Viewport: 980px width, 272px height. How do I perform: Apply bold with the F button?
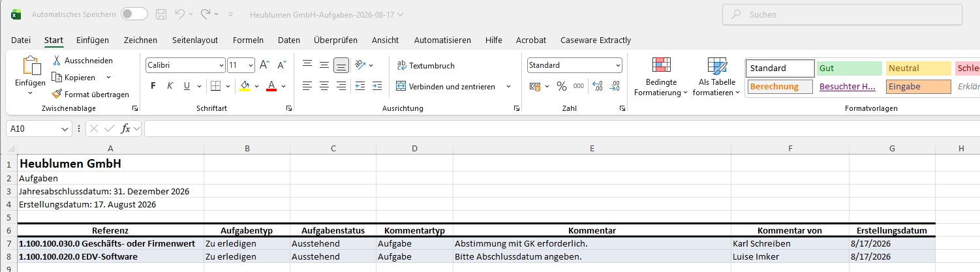point(153,86)
